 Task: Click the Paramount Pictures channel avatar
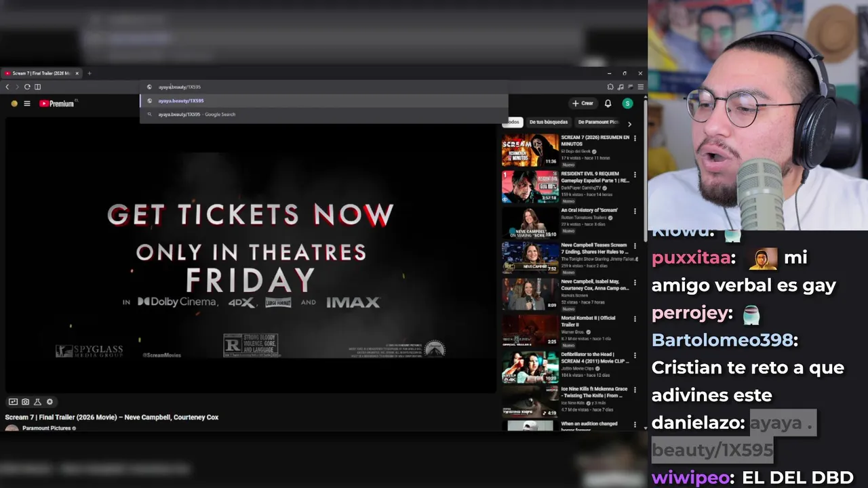coord(12,428)
